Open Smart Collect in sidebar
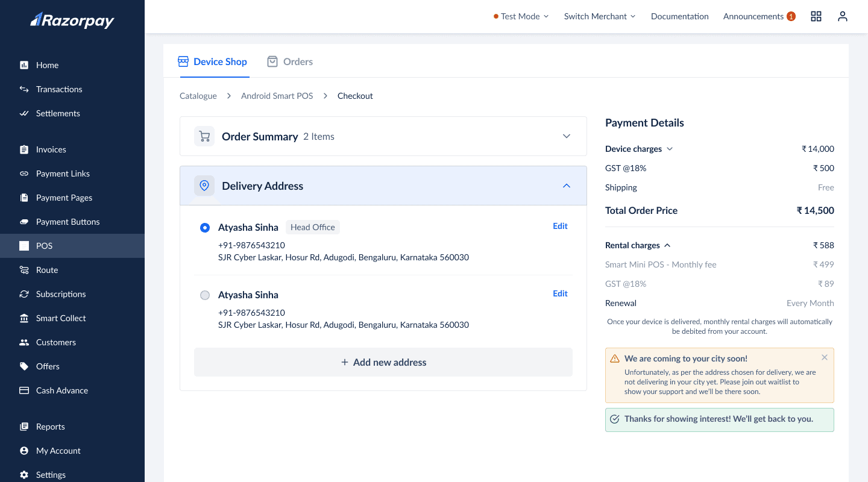This screenshot has width=868, height=482. (x=72, y=318)
